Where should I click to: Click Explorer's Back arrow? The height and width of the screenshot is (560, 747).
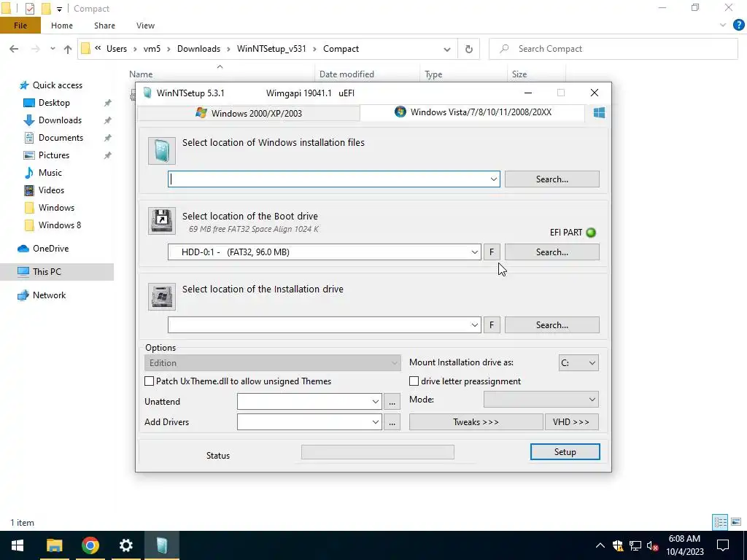pyautogui.click(x=14, y=49)
